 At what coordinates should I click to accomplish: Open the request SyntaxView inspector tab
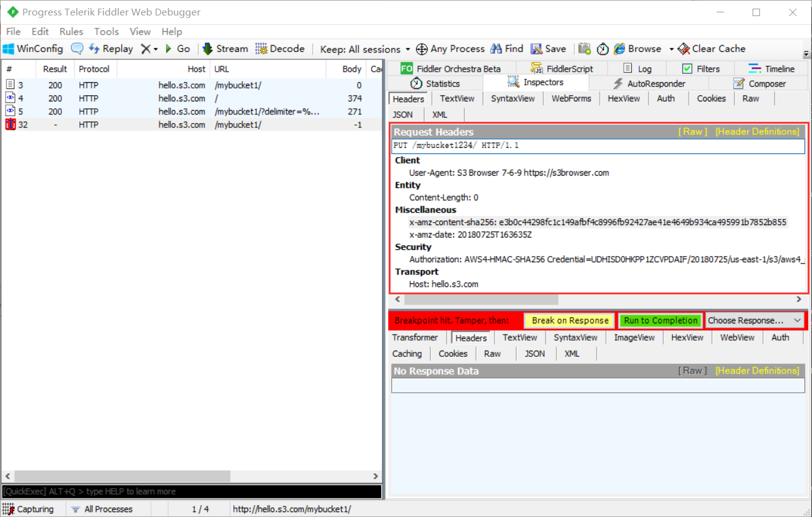coord(513,98)
